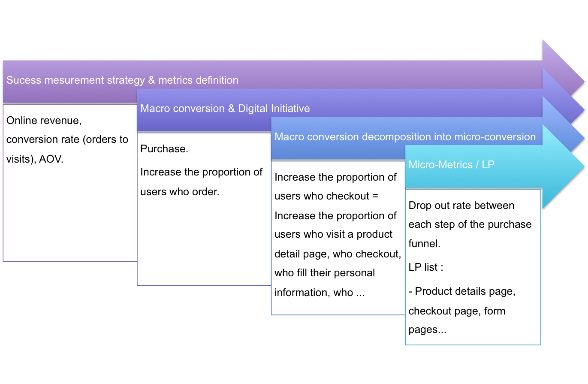This screenshot has width=588, height=384.
Task: Select the 'Micro-Metrics / LP' arrow label
Action: pos(452,165)
